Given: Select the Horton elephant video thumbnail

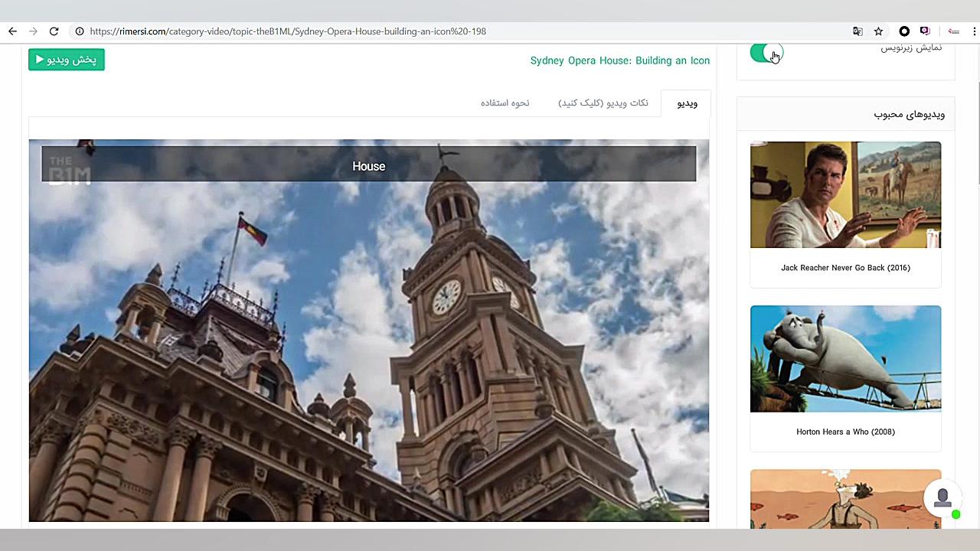Looking at the screenshot, I should [845, 359].
